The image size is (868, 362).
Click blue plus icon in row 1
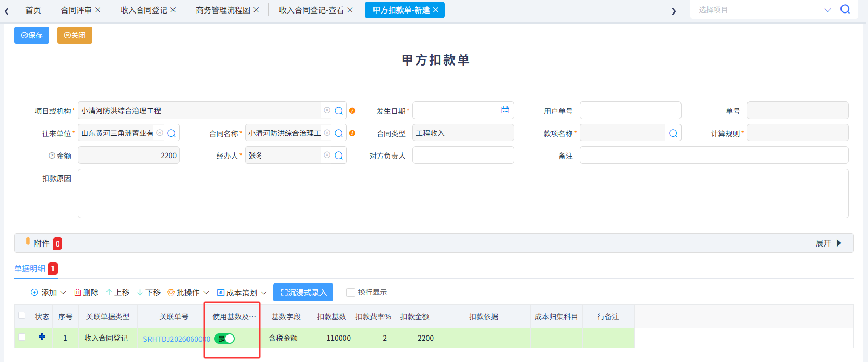pos(42,337)
